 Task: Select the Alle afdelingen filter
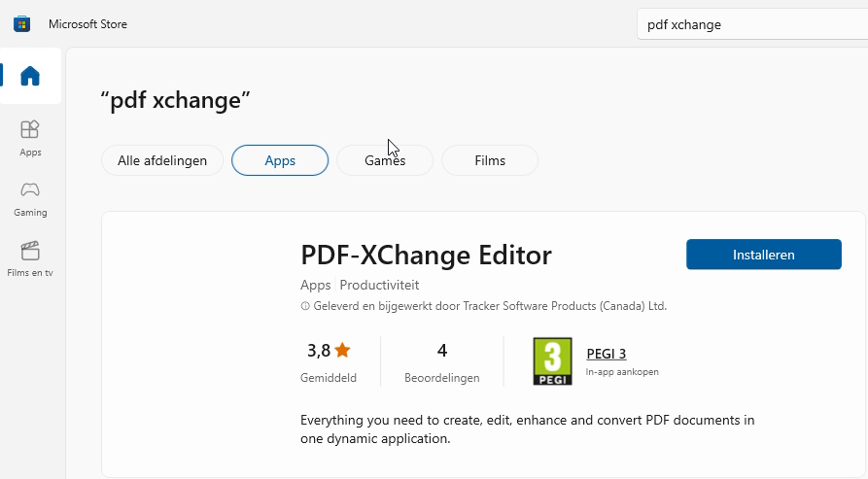(x=162, y=160)
